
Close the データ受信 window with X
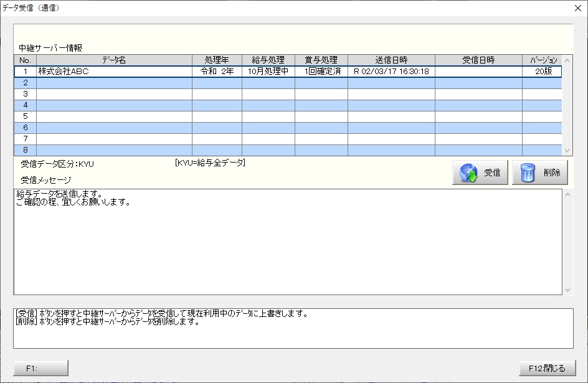click(578, 8)
